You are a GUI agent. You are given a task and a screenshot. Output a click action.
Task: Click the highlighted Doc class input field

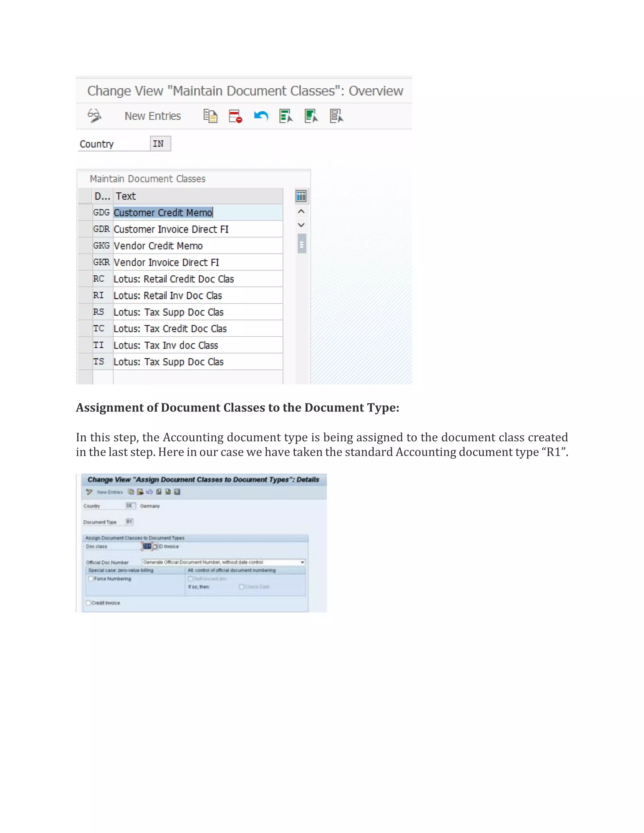coord(147,546)
